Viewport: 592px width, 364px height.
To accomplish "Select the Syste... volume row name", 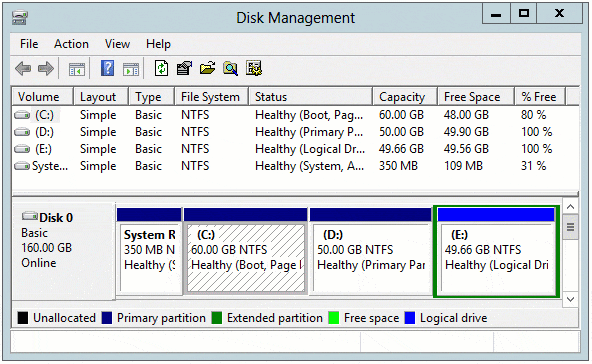I will (50, 166).
